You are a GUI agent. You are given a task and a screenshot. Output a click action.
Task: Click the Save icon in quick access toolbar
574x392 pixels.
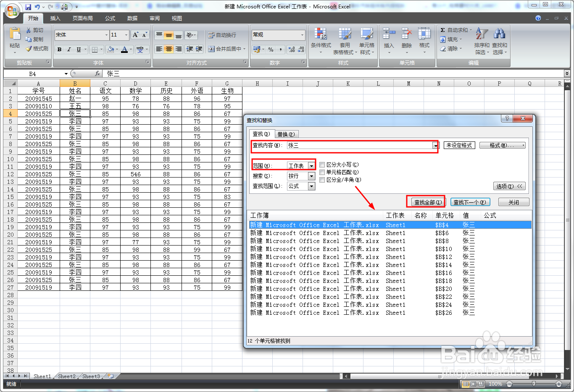[x=28, y=7]
